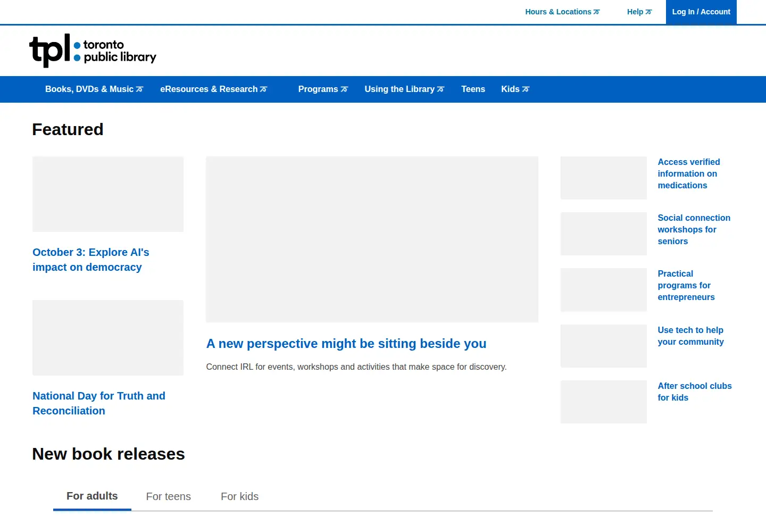The height and width of the screenshot is (532, 766).
Task: Click the Toronto Public Library logo
Action: [x=93, y=51]
